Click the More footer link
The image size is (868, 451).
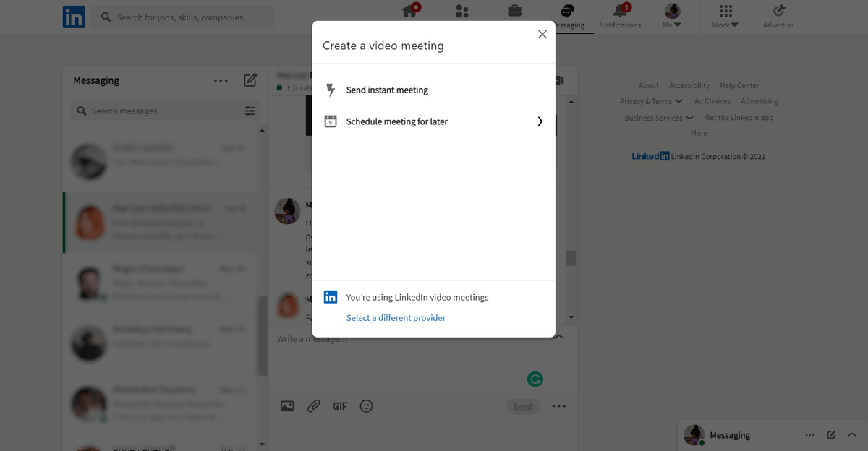click(x=699, y=133)
